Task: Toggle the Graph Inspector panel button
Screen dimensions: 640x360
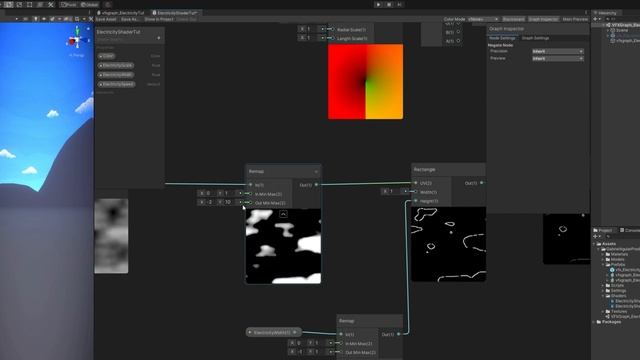Action: coord(543,19)
